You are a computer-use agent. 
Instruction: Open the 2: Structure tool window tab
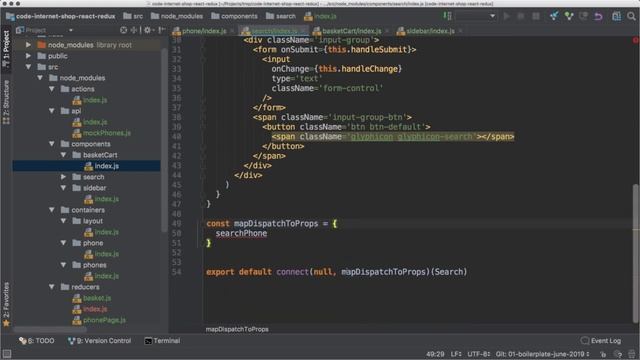coord(6,102)
